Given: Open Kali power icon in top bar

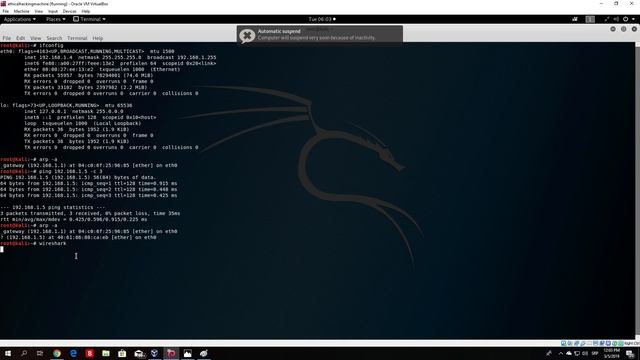Looking at the screenshot, I should click(x=625, y=19).
